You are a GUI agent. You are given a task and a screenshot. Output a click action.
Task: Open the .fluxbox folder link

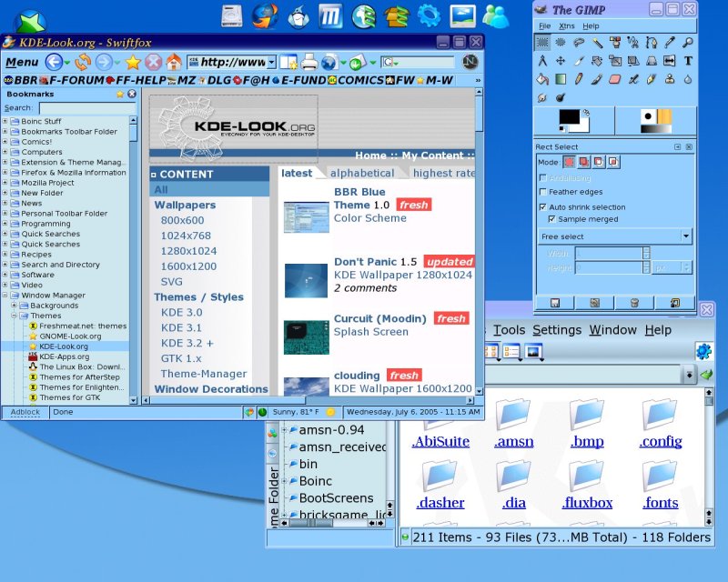point(587,503)
